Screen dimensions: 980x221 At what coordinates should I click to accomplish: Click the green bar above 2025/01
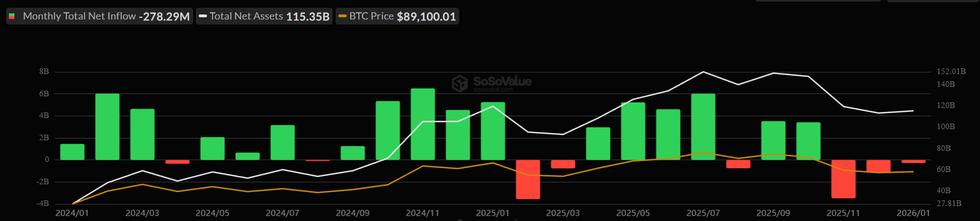pos(493,131)
